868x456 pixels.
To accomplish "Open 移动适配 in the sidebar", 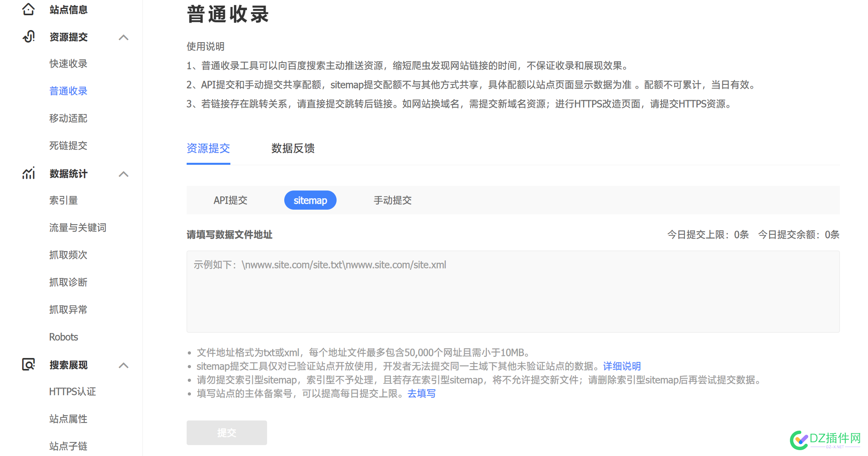I will (68, 118).
